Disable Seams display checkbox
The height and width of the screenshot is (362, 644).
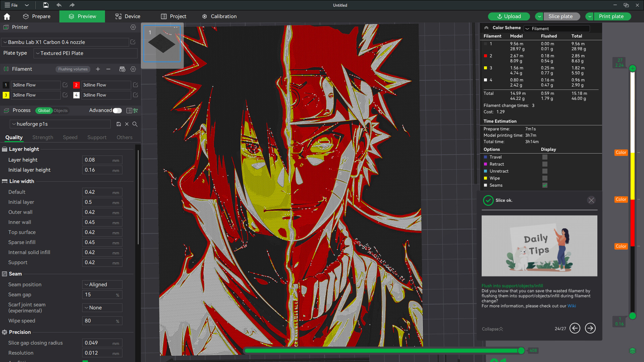click(545, 185)
